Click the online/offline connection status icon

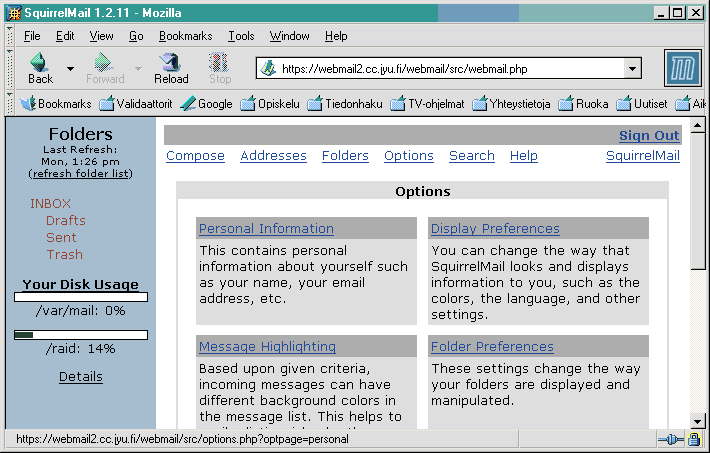[671, 439]
